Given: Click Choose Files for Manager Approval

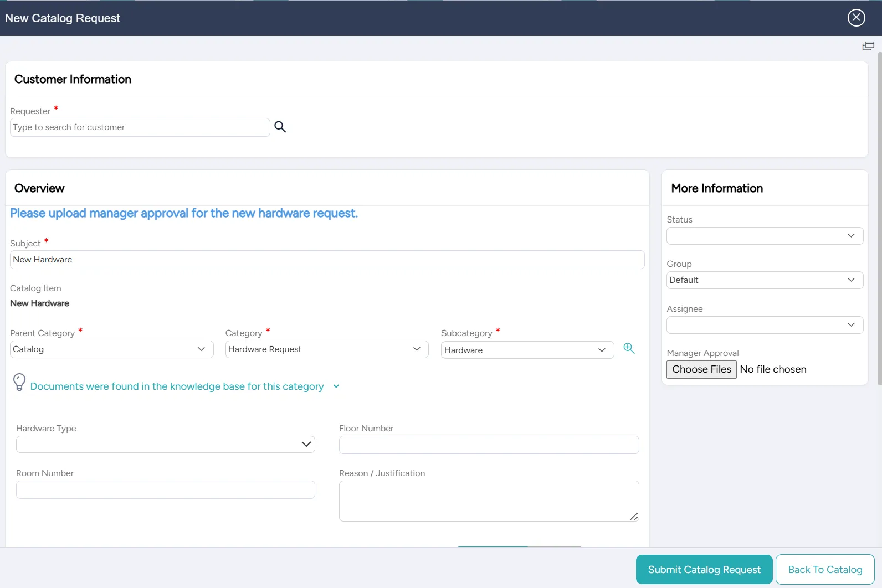Looking at the screenshot, I should 701,369.
